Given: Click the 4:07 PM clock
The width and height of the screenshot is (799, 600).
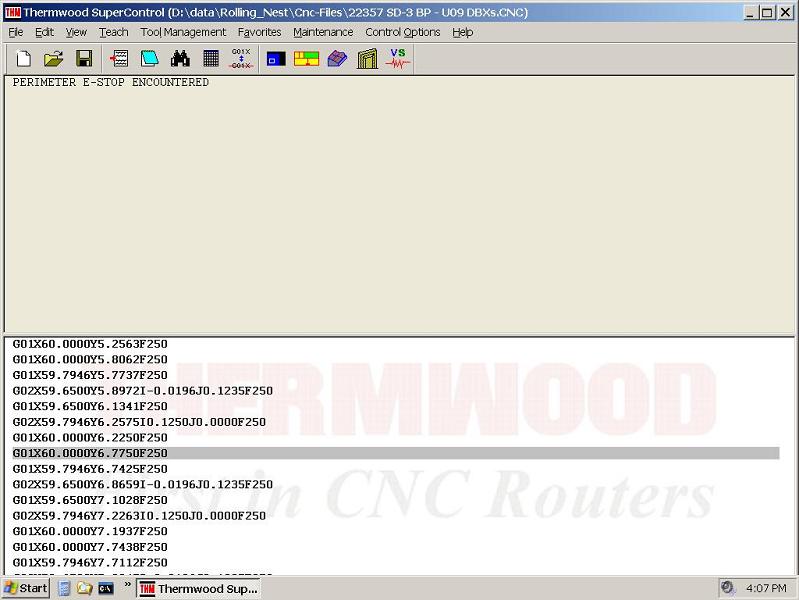Looking at the screenshot, I should click(766, 588).
